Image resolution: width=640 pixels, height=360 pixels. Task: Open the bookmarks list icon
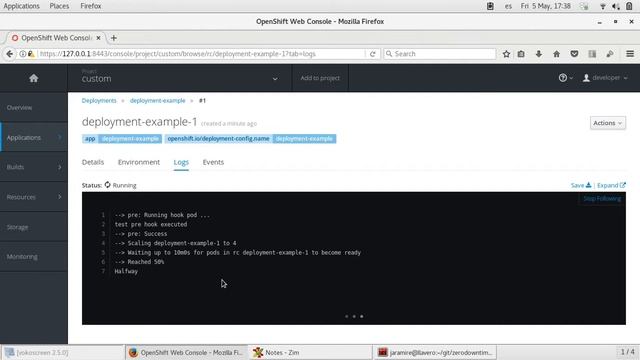click(521, 54)
